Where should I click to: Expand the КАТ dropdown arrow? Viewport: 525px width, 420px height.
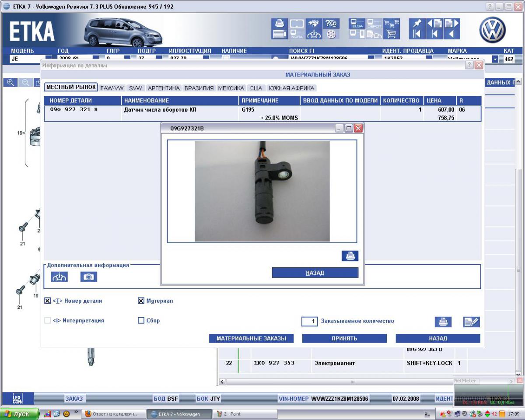(495, 59)
